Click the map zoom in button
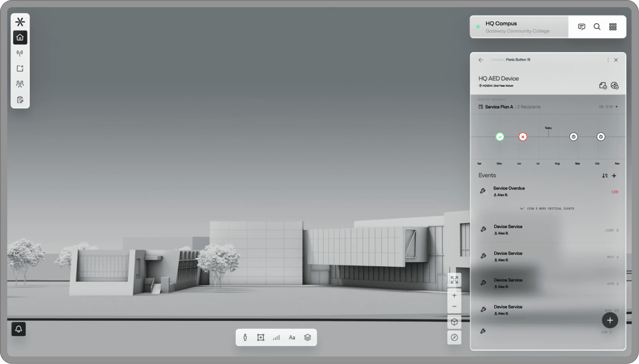639x364 pixels. (x=454, y=296)
